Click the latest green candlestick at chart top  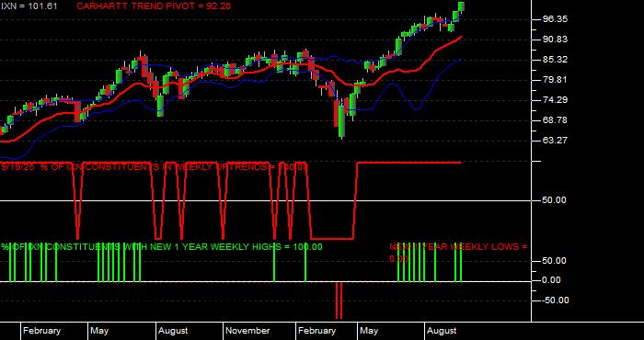coord(461,6)
